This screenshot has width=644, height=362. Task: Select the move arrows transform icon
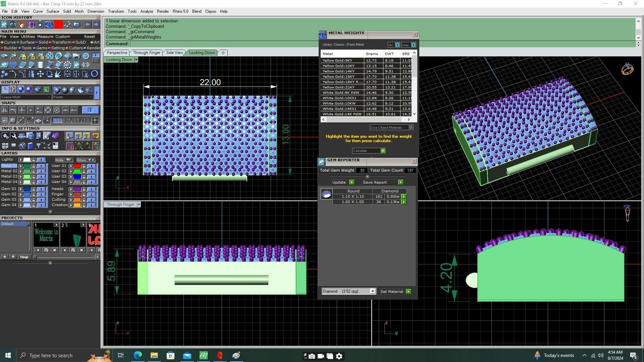click(x=40, y=74)
